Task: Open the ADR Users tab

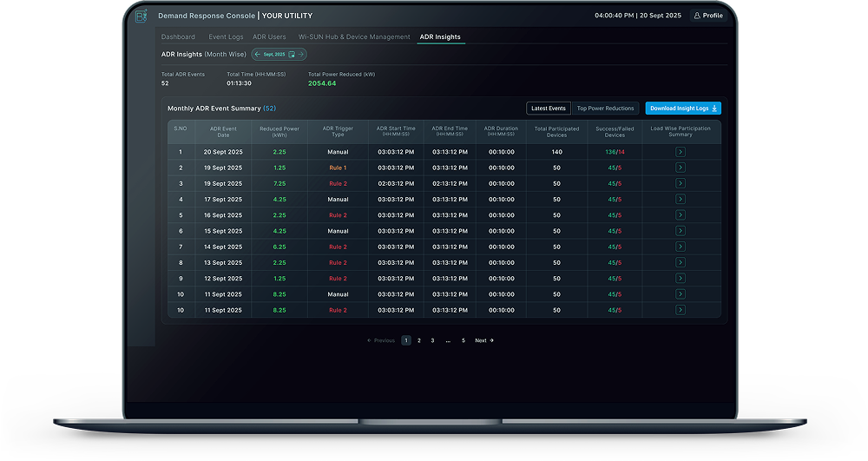Action: click(x=269, y=37)
